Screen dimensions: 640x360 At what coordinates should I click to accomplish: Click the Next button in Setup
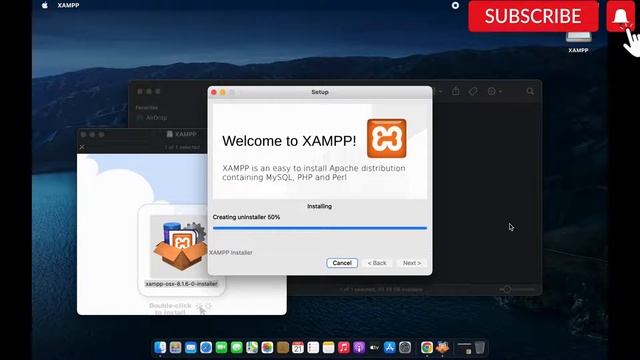[x=412, y=263]
